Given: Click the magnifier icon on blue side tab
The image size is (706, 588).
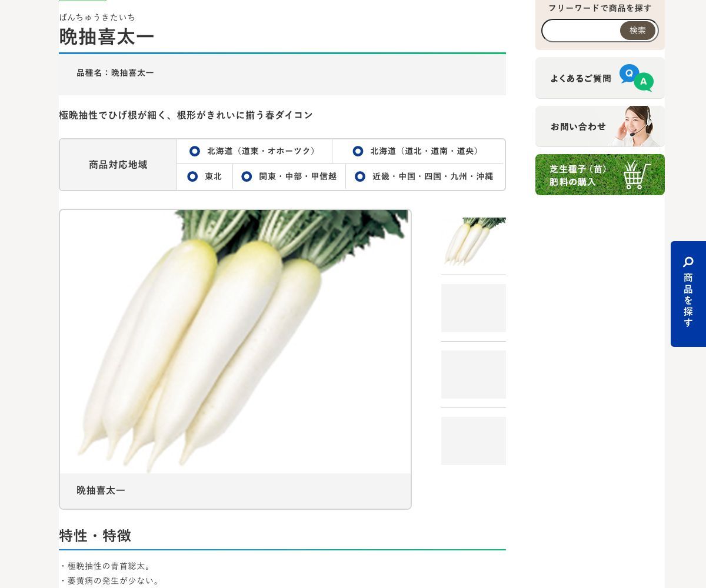Looking at the screenshot, I should [x=688, y=262].
